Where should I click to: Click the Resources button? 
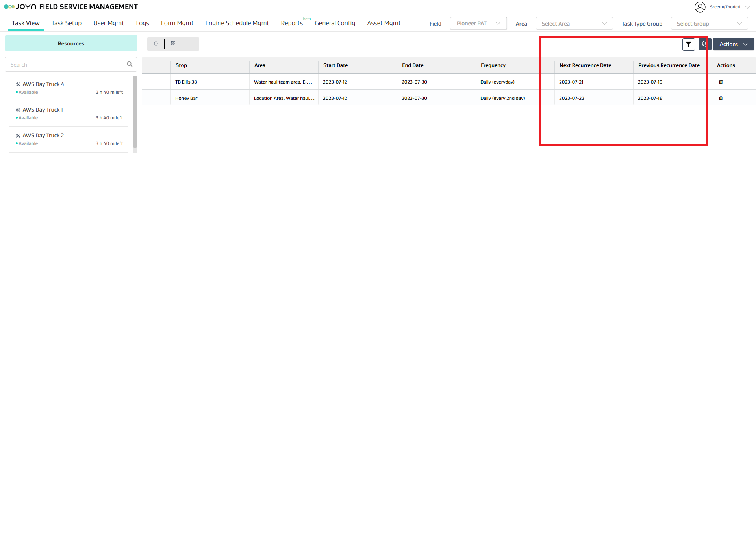(71, 43)
